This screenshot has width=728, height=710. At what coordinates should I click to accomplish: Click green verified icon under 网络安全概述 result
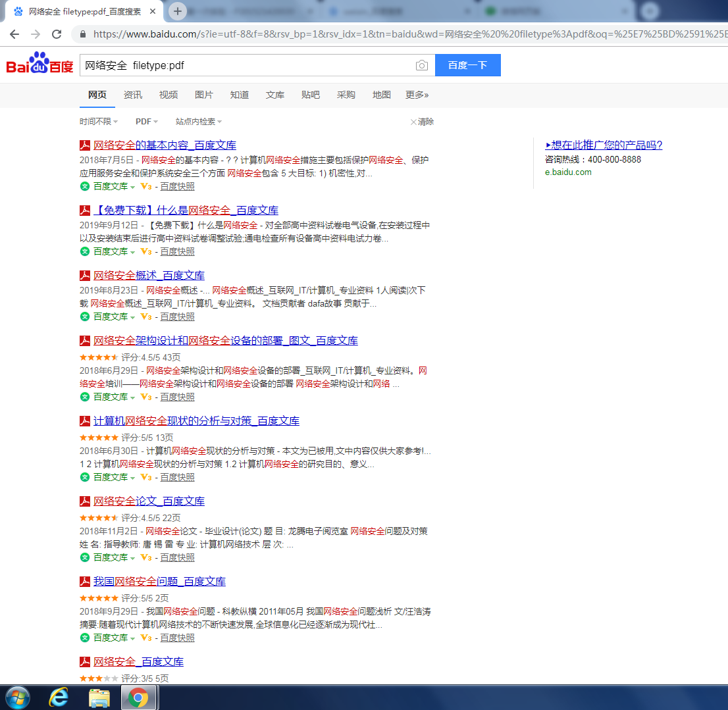[x=84, y=317]
